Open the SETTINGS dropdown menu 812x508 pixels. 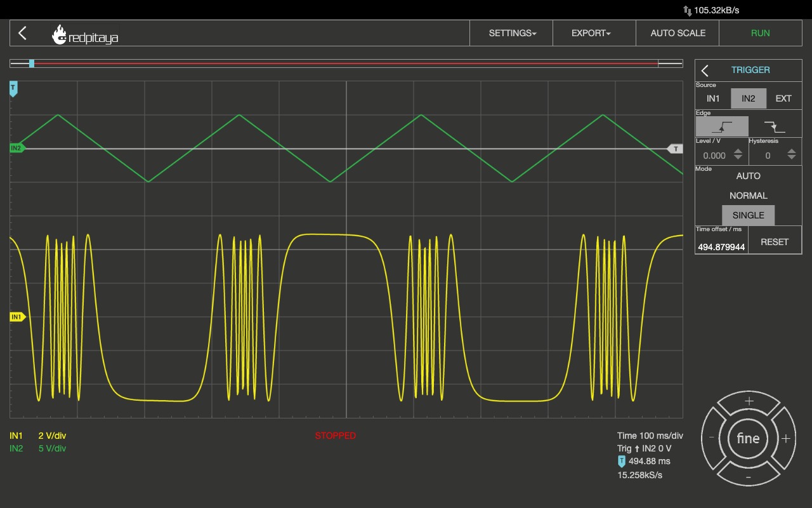[512, 33]
